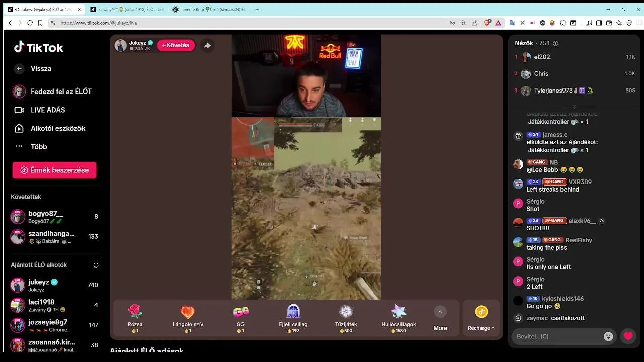Open Brave Leo AI sparkle icon
Image resolution: width=644 pixels, height=362 pixels.
(619, 23)
